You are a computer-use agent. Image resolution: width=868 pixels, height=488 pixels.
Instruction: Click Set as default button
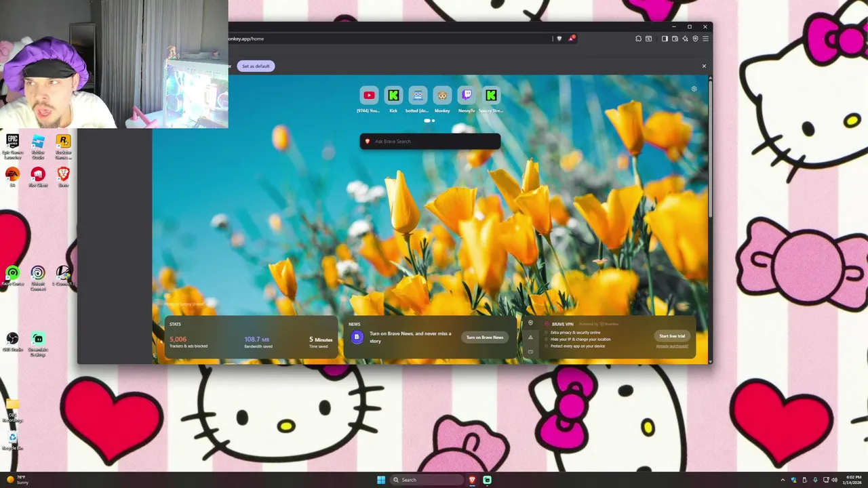tap(256, 66)
